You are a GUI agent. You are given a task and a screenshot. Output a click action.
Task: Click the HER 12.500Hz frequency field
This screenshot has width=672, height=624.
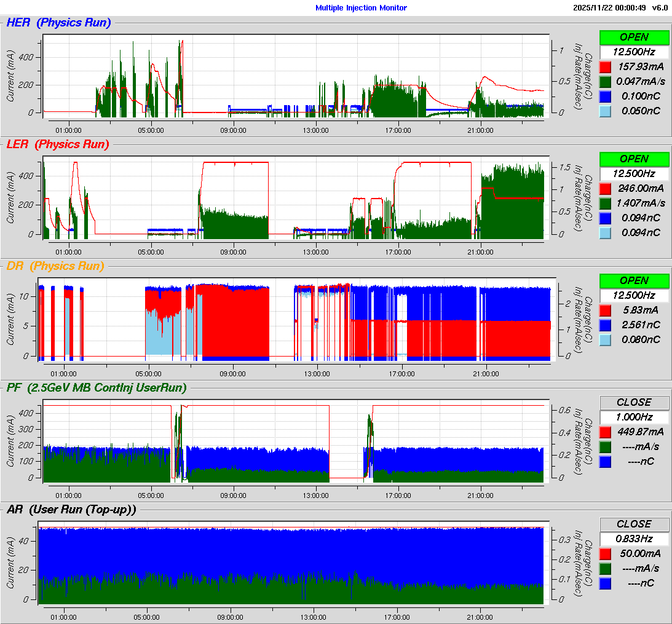point(634,52)
